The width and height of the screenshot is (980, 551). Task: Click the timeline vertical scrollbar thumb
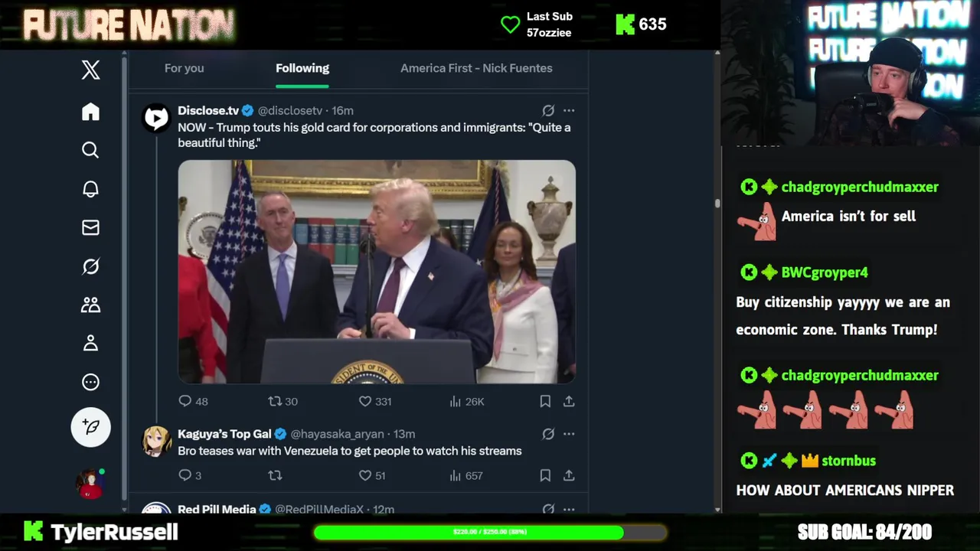tap(717, 204)
